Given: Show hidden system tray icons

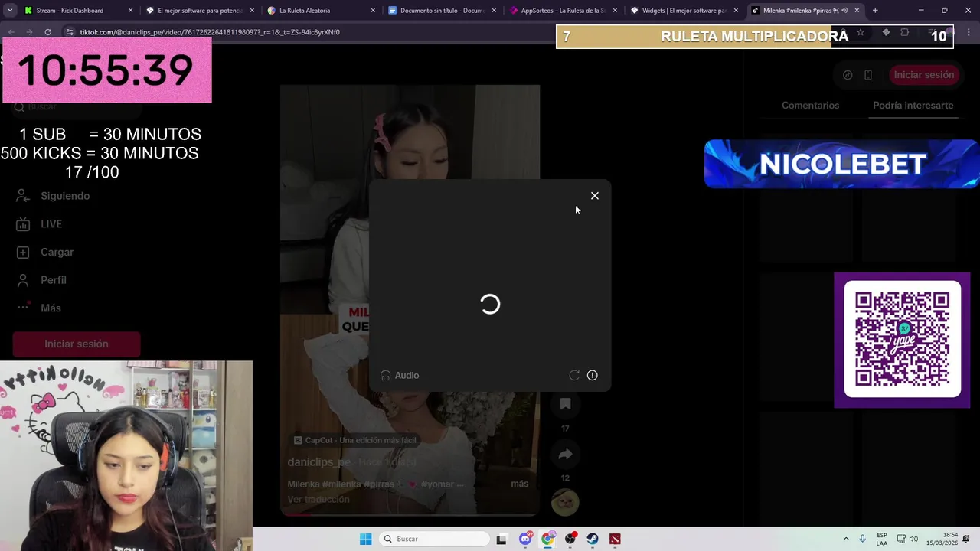Looking at the screenshot, I should pos(846,539).
